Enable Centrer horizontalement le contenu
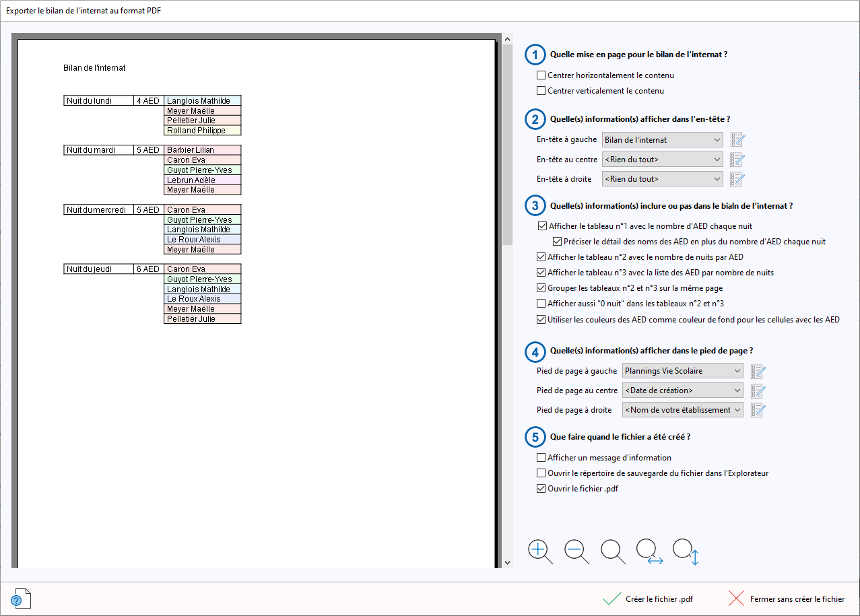860x616 pixels. [541, 75]
